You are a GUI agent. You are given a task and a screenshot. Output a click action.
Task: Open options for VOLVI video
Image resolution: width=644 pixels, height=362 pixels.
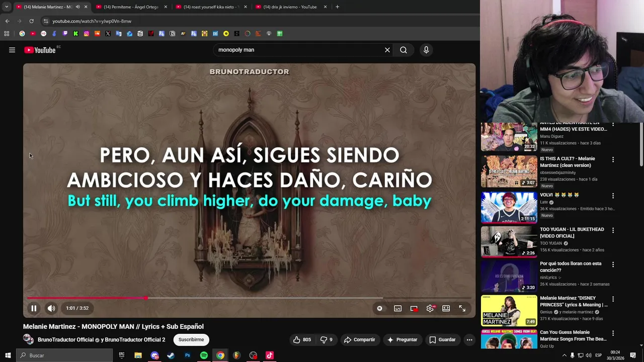[613, 196]
